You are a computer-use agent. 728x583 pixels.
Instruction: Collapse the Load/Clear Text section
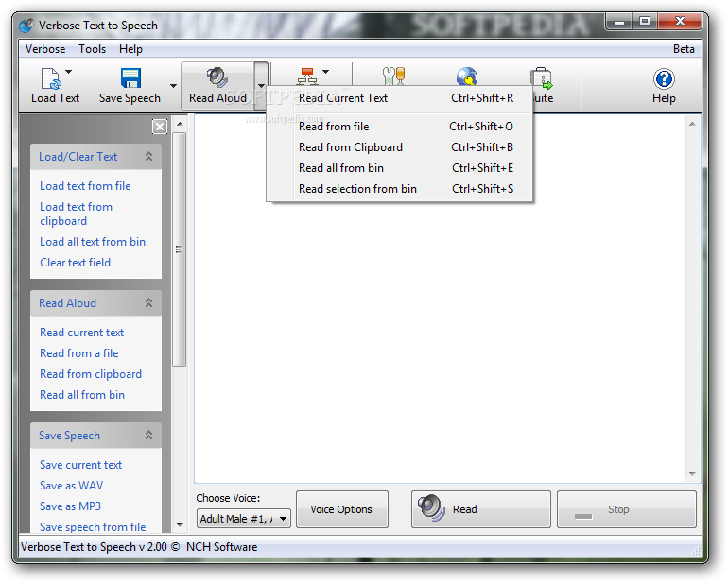pyautogui.click(x=148, y=157)
